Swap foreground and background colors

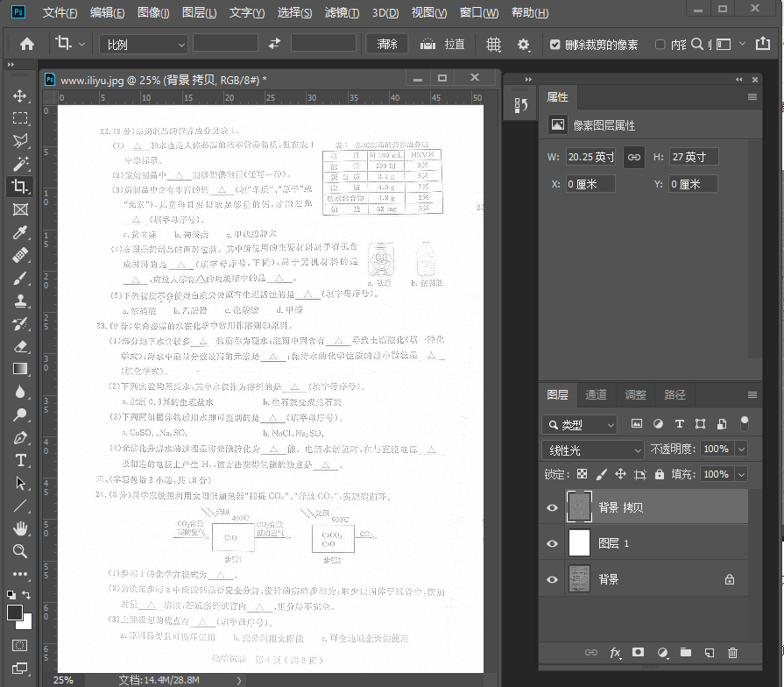tap(26, 595)
